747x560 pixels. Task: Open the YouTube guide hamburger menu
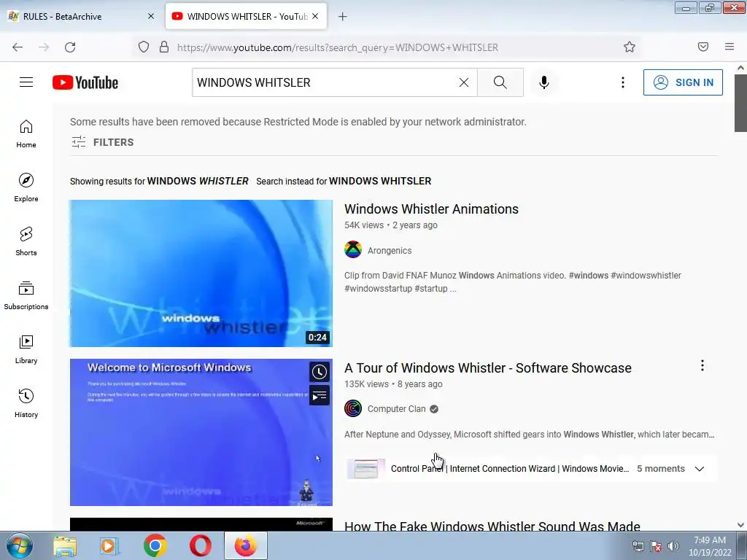tap(26, 82)
